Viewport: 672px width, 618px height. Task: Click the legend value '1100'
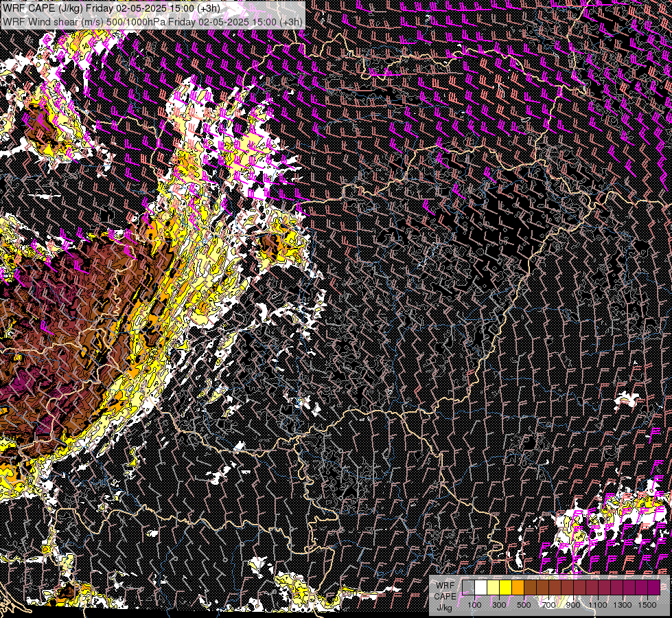(x=598, y=605)
